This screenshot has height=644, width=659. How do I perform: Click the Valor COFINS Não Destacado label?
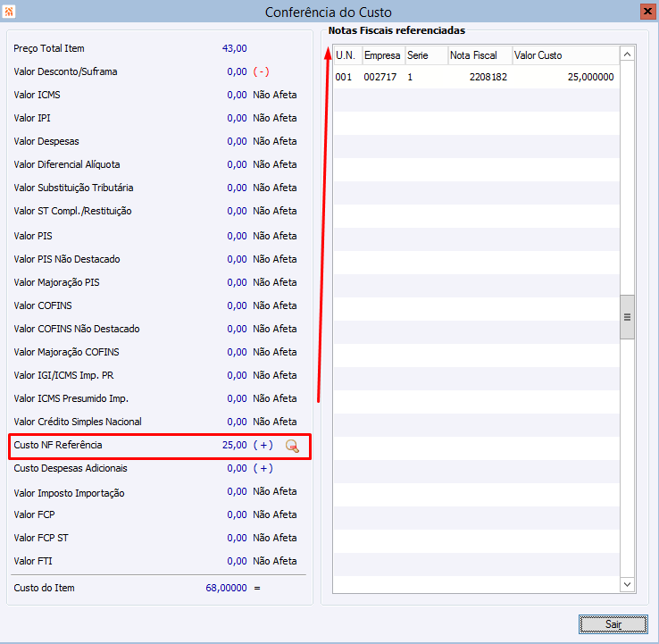point(77,329)
